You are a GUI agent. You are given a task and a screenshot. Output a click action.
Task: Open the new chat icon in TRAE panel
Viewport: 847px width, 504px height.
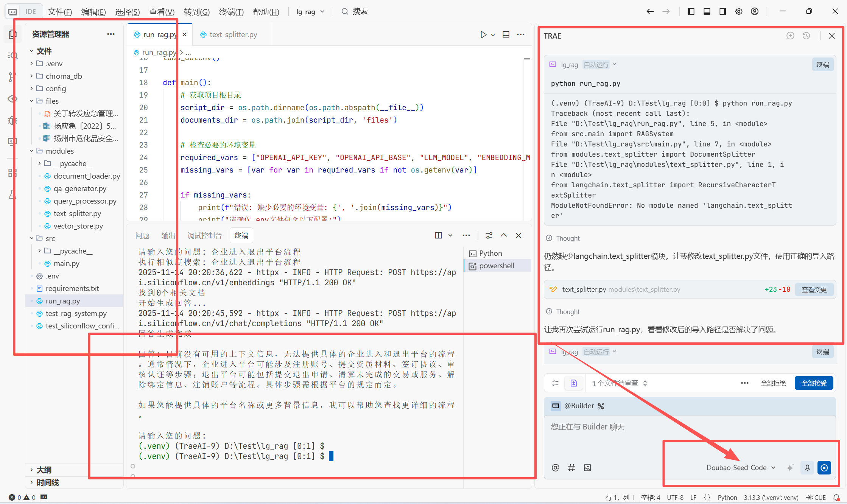pos(790,36)
